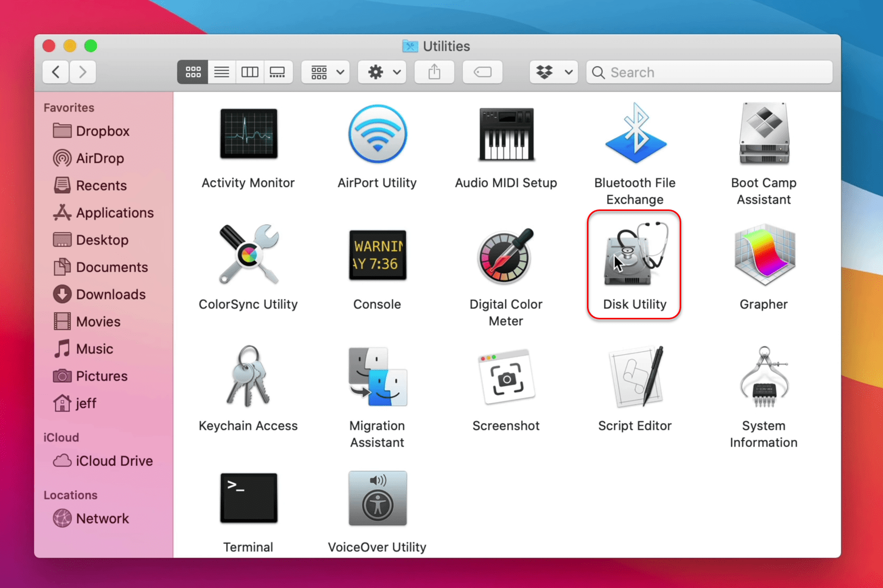Go back with the left chevron button

[56, 72]
